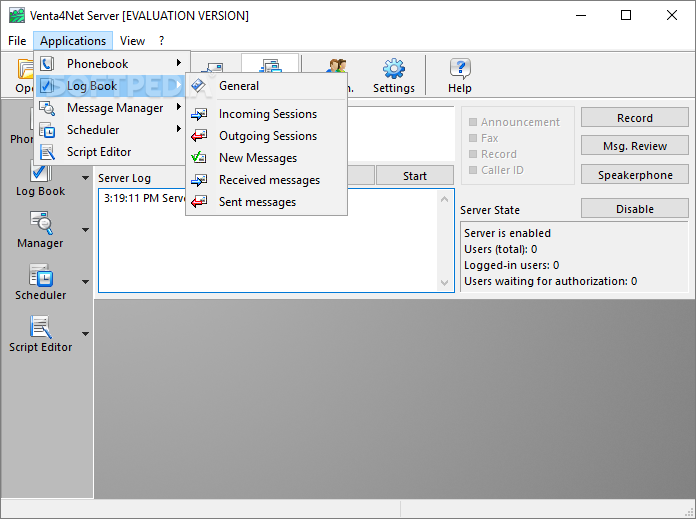
Task: Click Script Editor pencil icon in menu
Action: click(x=47, y=152)
